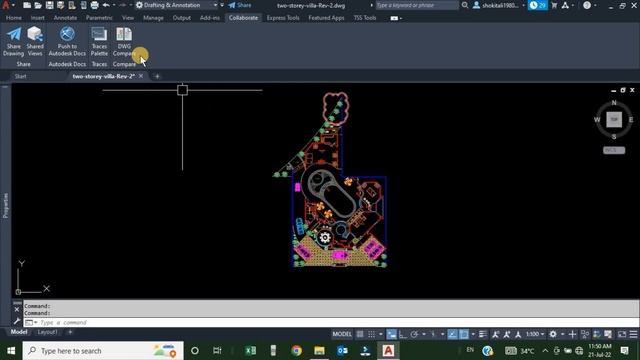Open the Parametric ribbon tab
The image size is (640, 360).
pyautogui.click(x=99, y=18)
